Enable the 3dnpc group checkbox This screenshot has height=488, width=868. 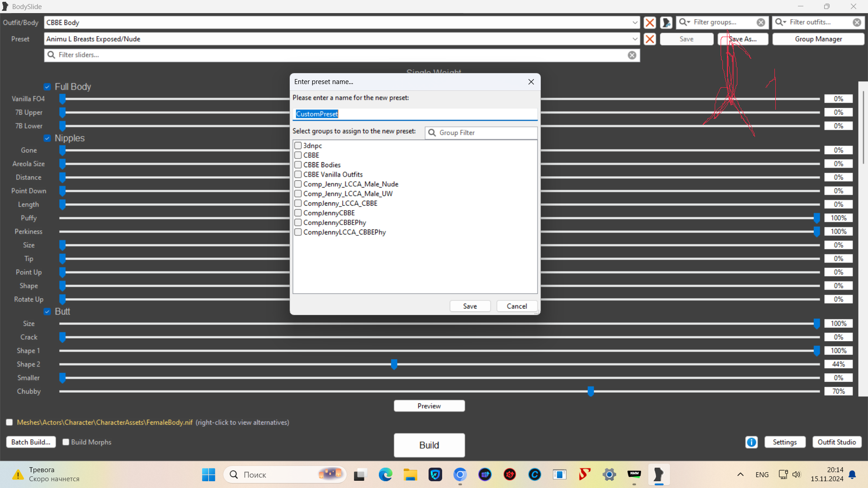tap(298, 145)
